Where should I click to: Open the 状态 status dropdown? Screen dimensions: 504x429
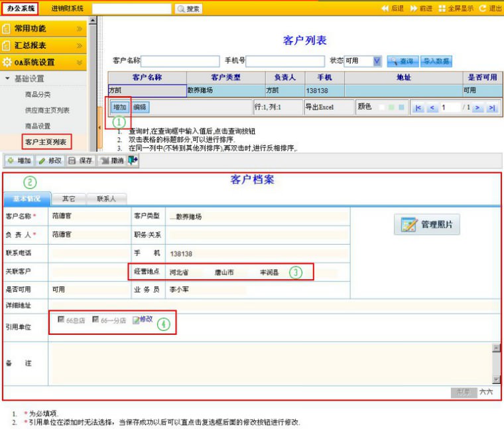(377, 61)
